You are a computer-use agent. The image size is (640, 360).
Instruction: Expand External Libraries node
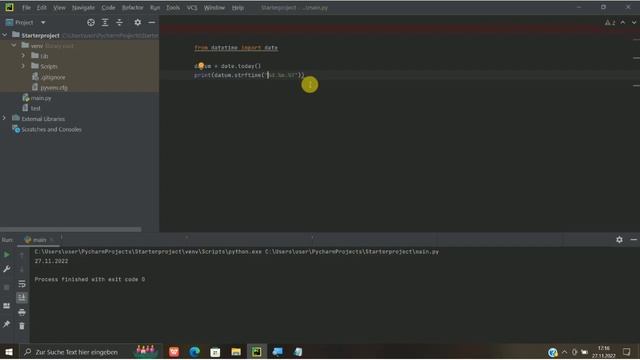point(4,118)
